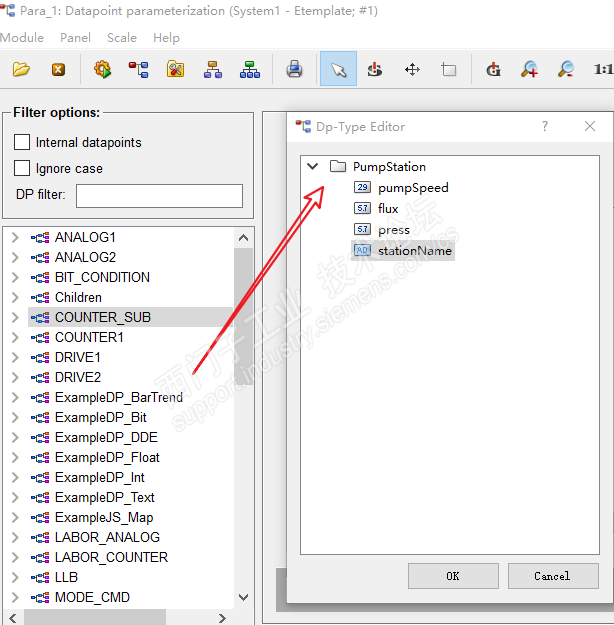Click the scroll up arrow of datapoint list
This screenshot has width=614, height=625.
pyautogui.click(x=243, y=238)
